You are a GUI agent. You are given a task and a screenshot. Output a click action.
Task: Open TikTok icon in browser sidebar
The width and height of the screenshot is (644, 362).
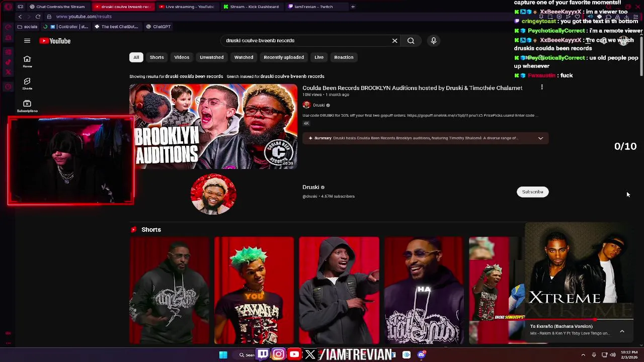(8, 62)
